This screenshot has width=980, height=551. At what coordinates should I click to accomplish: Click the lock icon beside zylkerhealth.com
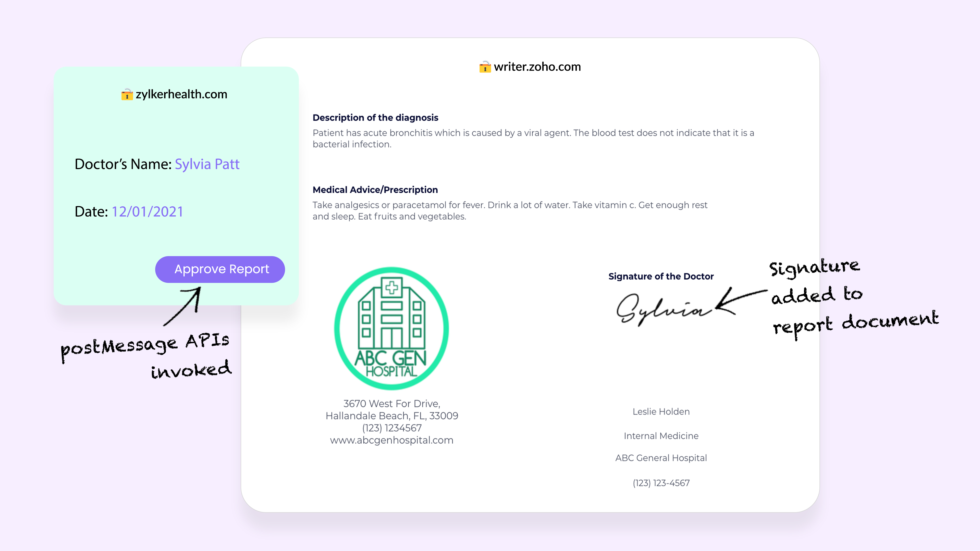click(x=127, y=94)
